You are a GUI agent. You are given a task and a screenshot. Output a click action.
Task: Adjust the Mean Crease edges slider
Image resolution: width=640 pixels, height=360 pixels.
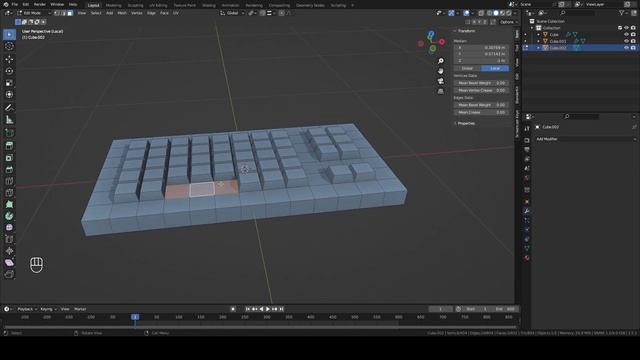point(482,112)
